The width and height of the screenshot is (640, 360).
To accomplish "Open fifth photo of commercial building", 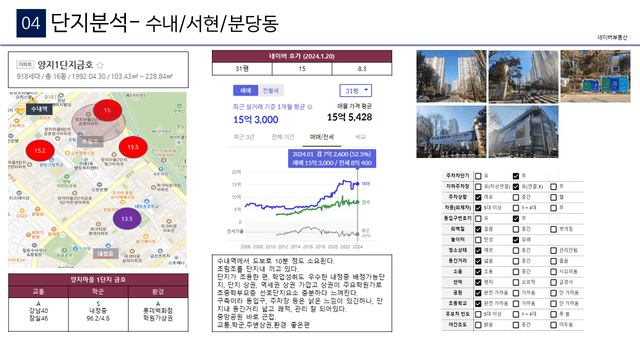I will click(x=523, y=131).
